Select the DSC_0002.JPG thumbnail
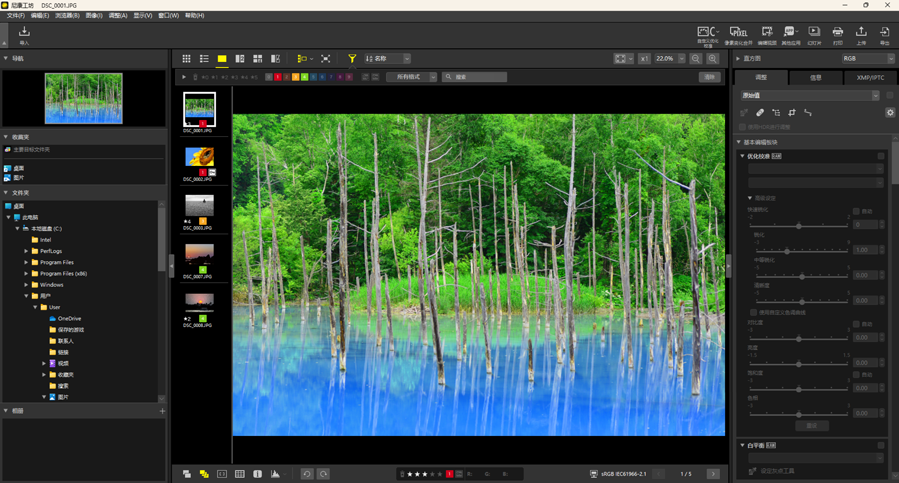899x483 pixels. coord(199,157)
